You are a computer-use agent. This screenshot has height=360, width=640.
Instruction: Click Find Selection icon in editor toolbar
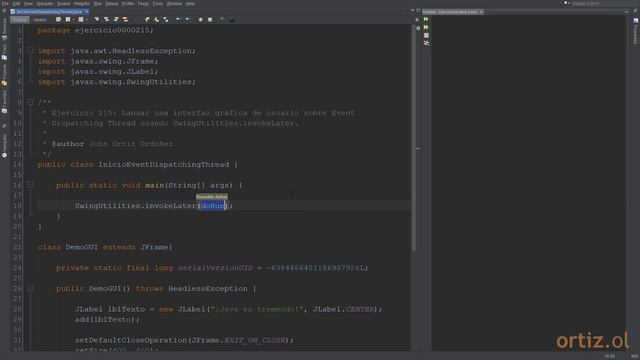(x=97, y=19)
